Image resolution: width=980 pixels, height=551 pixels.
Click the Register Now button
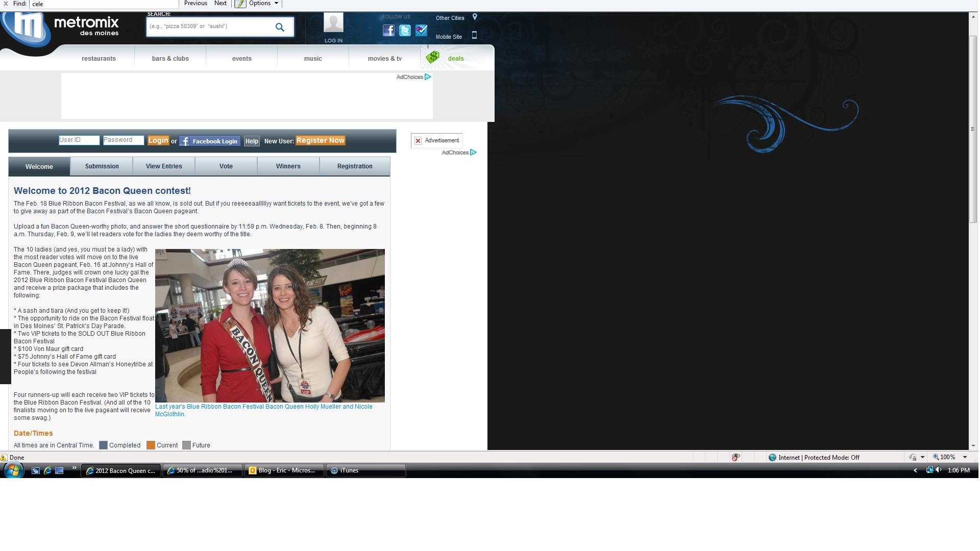pyautogui.click(x=321, y=141)
